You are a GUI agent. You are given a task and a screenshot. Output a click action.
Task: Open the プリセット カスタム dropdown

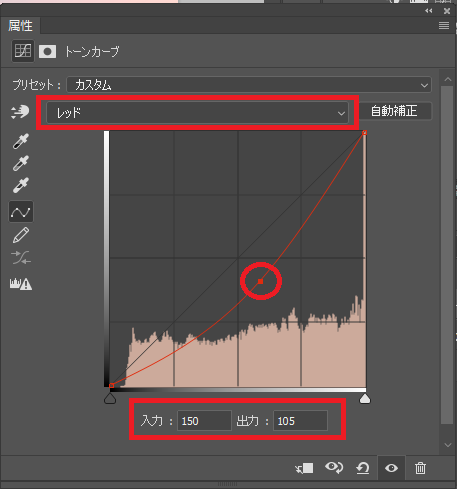[249, 85]
